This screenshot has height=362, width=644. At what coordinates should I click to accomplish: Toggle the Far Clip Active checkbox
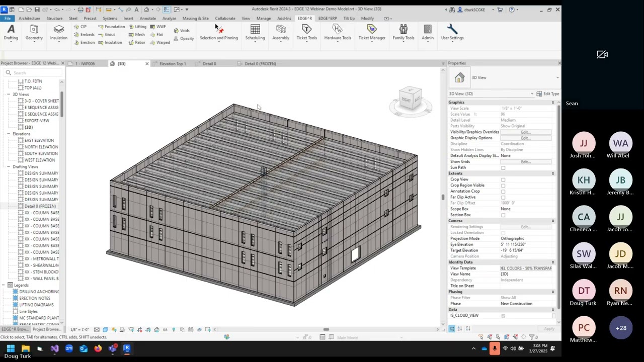(x=503, y=198)
